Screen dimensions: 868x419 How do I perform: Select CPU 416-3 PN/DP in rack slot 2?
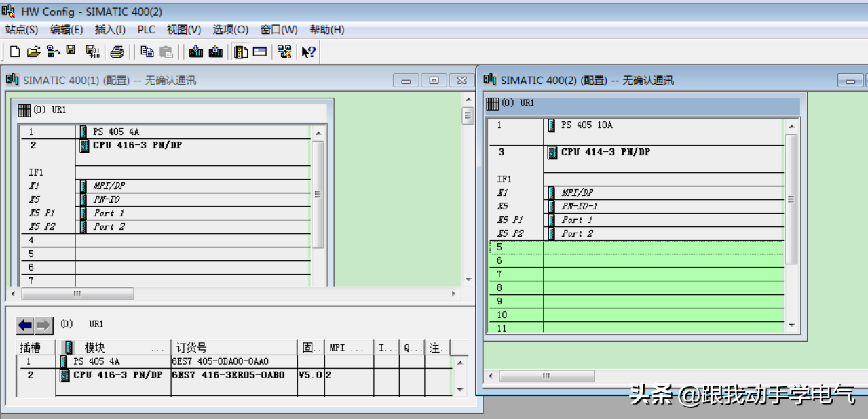[x=137, y=145]
